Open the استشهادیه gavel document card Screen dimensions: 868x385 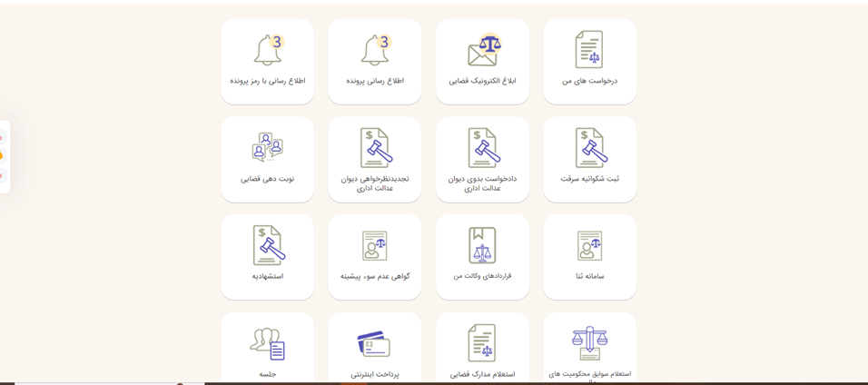point(267,257)
